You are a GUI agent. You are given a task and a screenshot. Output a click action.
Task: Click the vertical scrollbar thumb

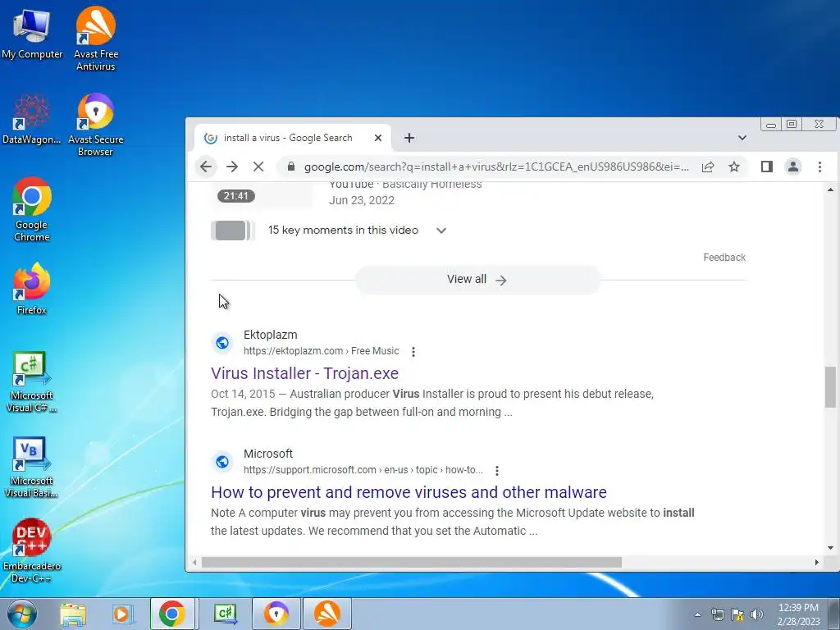[x=830, y=387]
